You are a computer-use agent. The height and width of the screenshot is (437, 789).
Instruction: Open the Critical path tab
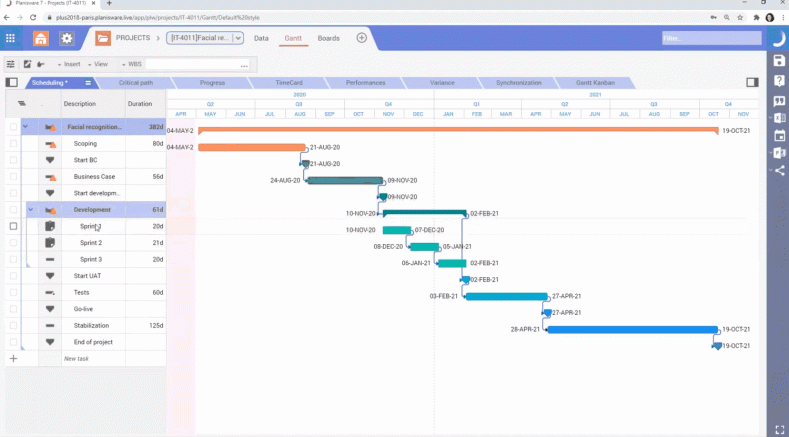(136, 83)
